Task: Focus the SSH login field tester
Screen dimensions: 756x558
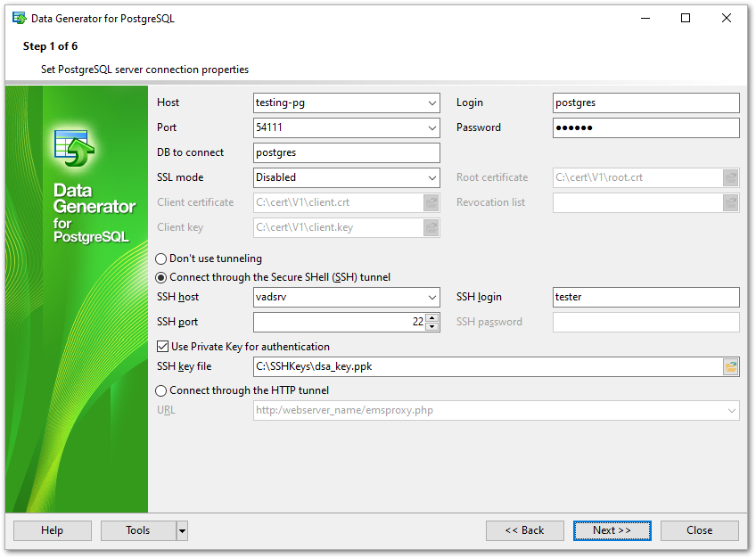Action: (x=645, y=298)
